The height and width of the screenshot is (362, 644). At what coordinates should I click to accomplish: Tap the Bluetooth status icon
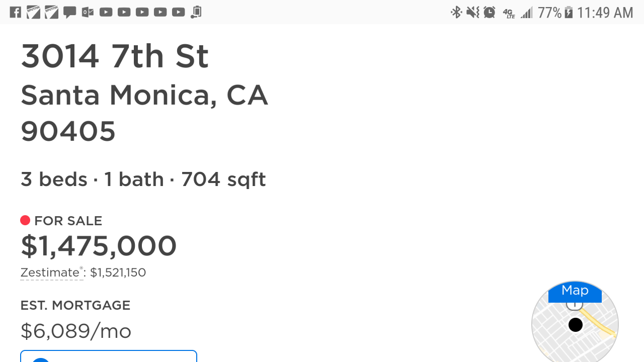click(456, 12)
